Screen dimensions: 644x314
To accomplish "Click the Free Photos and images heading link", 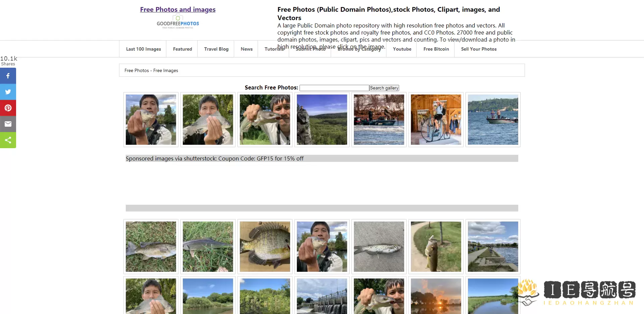I will coord(178,9).
